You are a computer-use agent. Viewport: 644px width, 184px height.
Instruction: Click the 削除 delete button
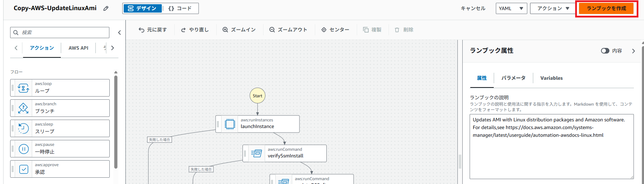(404, 30)
